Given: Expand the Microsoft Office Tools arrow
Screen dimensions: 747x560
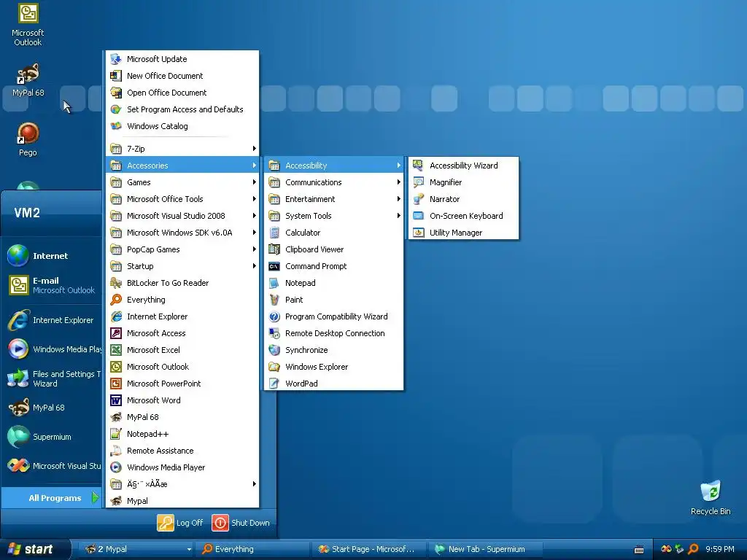Looking at the screenshot, I should tap(255, 199).
